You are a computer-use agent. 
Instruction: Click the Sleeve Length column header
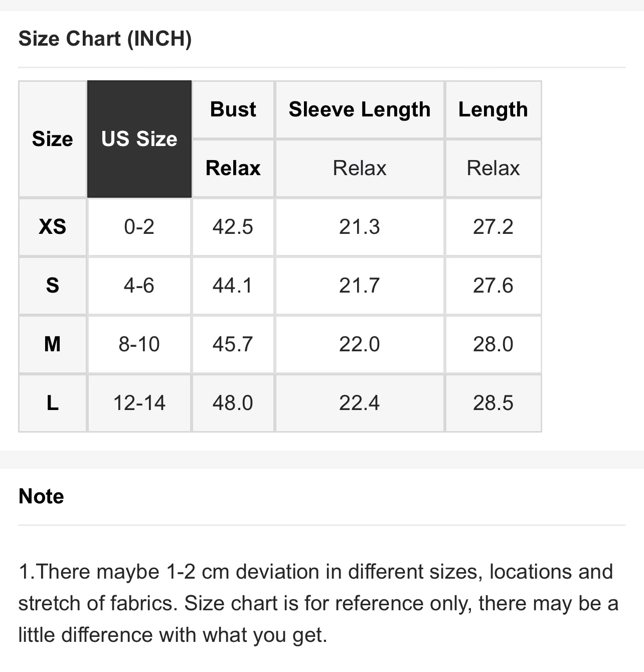(359, 109)
